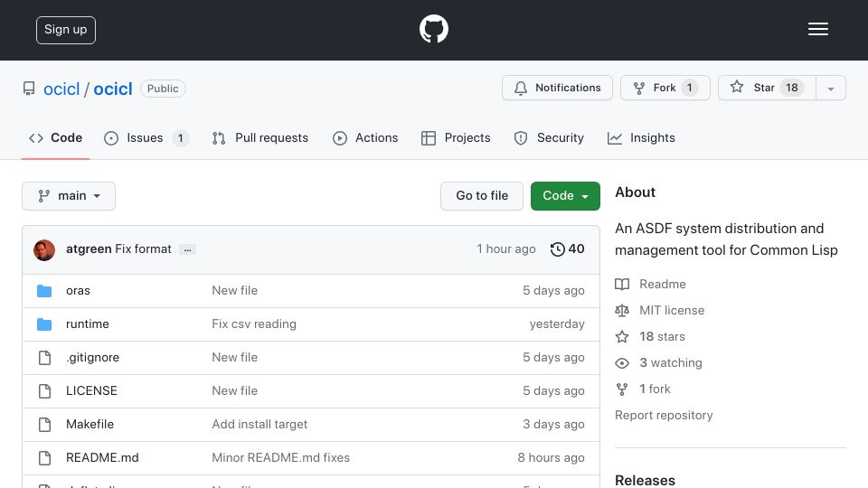Open the hamburger navigation menu

click(817, 29)
